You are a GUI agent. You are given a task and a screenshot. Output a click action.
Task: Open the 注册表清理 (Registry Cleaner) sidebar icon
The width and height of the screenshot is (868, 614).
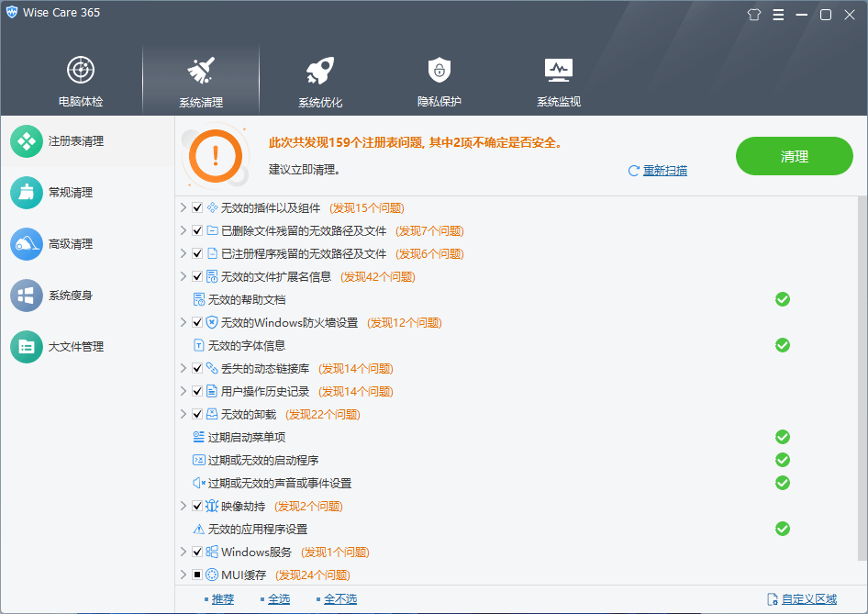pyautogui.click(x=28, y=141)
